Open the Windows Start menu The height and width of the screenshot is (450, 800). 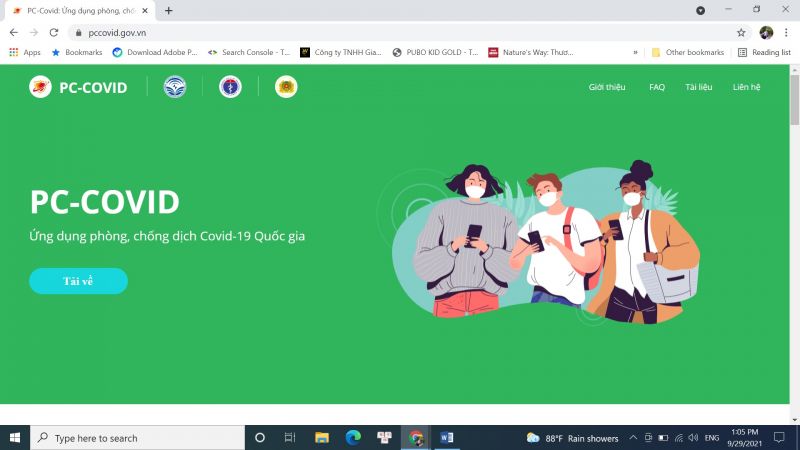coord(15,438)
